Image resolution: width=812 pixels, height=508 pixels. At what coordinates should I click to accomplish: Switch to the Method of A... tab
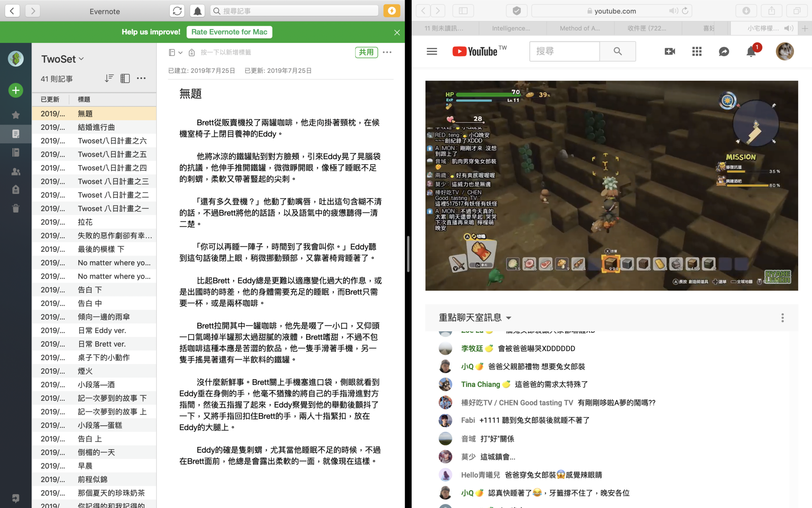tap(580, 28)
